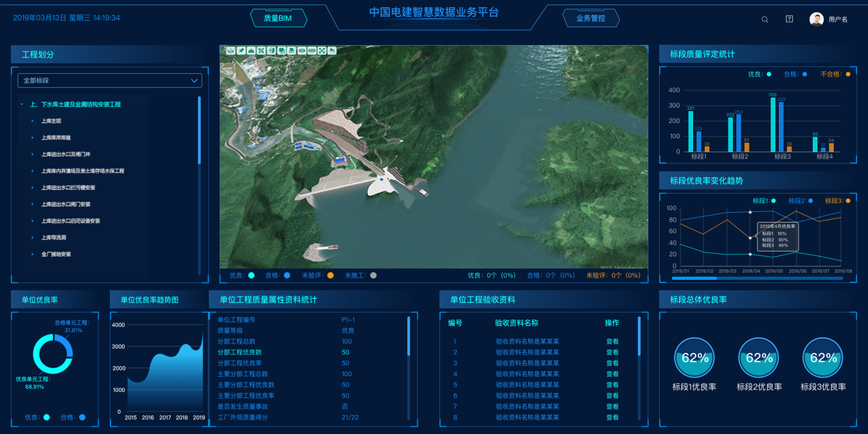The width and height of the screenshot is (868, 434).
Task: Select the pushpin marker tool on map toolbar
Action: pos(241,51)
